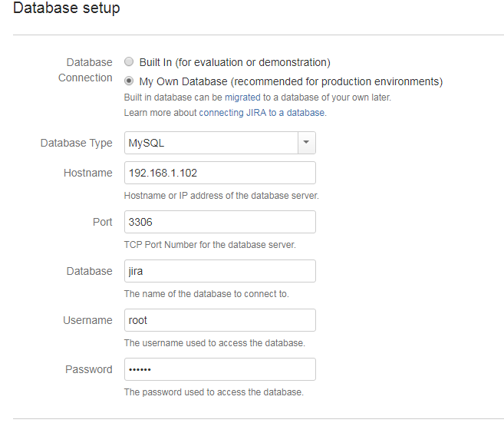The width and height of the screenshot is (504, 423).
Task: Select the Built In radio button
Action: (129, 62)
